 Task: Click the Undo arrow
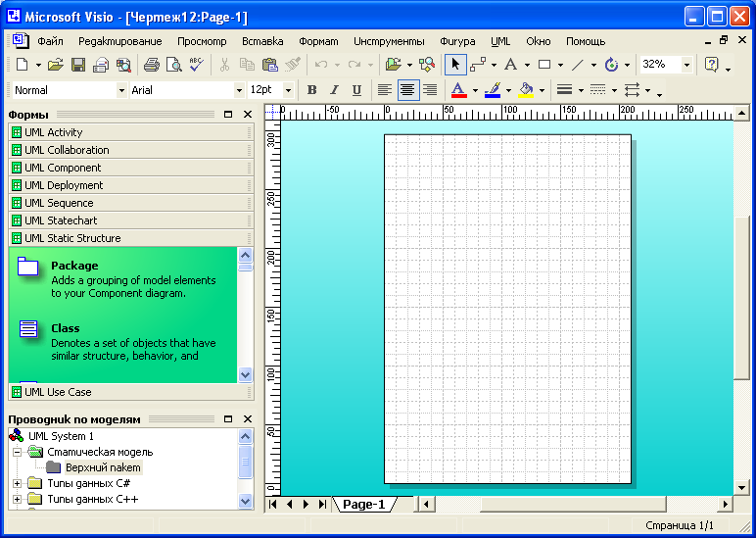[x=321, y=65]
